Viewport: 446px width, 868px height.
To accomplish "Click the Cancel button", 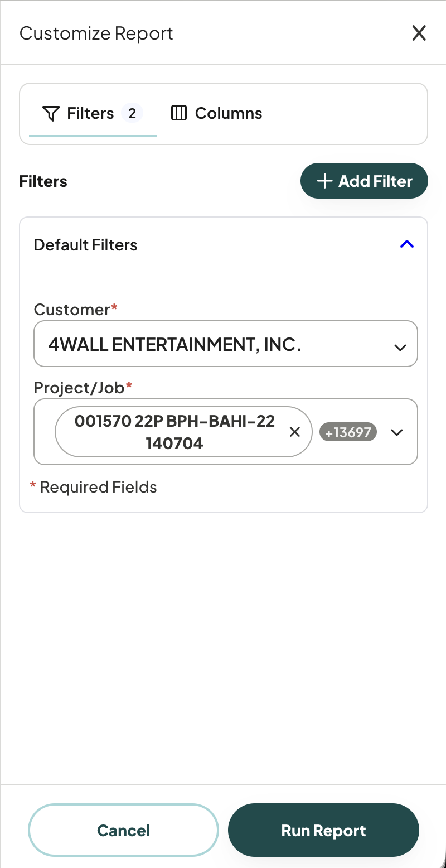I will pyautogui.click(x=124, y=830).
